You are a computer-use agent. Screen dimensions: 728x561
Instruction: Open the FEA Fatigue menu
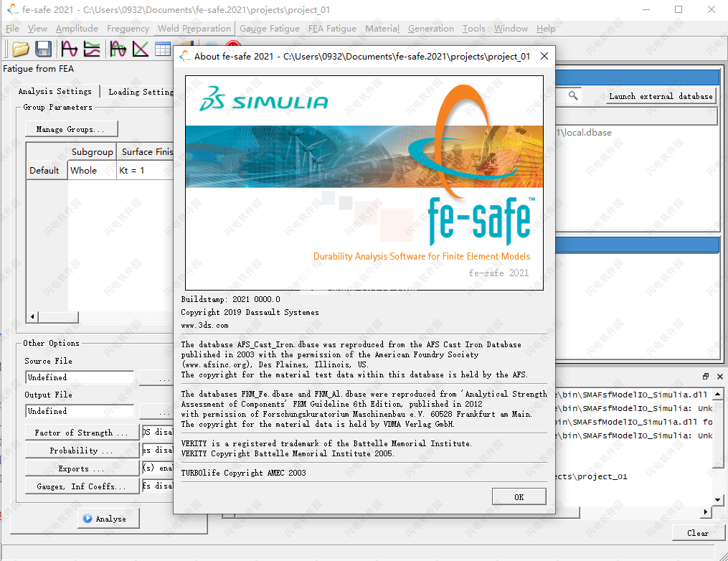click(332, 28)
